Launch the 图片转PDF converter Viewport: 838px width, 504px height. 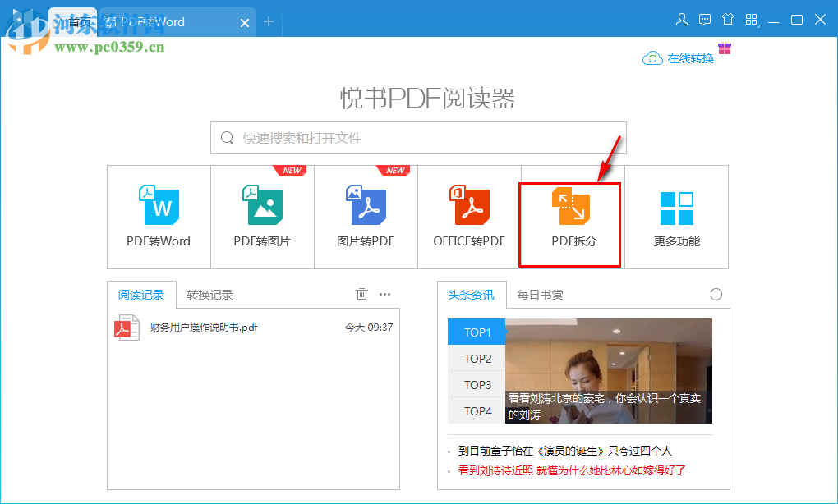coord(366,216)
